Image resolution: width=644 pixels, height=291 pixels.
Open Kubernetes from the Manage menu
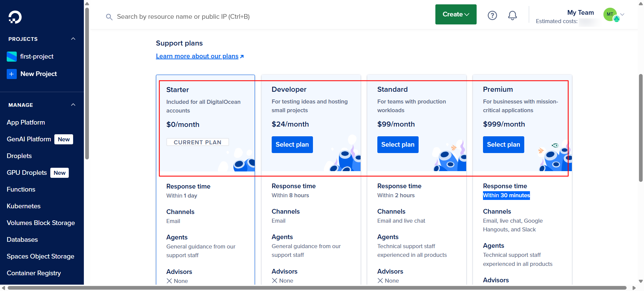pyautogui.click(x=23, y=206)
